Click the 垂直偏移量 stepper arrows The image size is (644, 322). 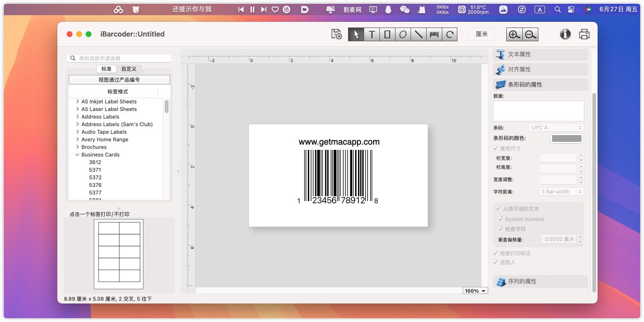coord(581,239)
